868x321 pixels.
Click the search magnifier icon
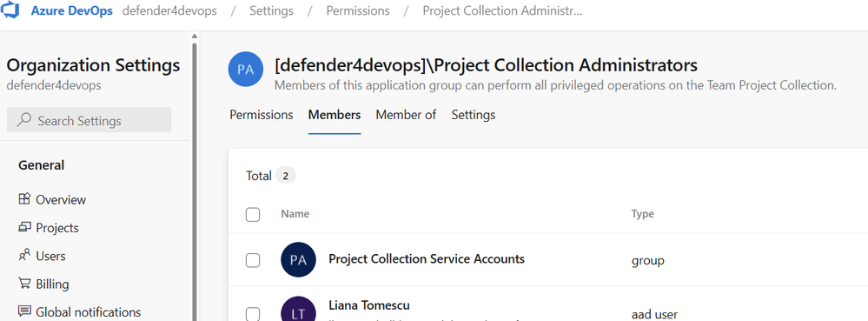[x=23, y=120]
